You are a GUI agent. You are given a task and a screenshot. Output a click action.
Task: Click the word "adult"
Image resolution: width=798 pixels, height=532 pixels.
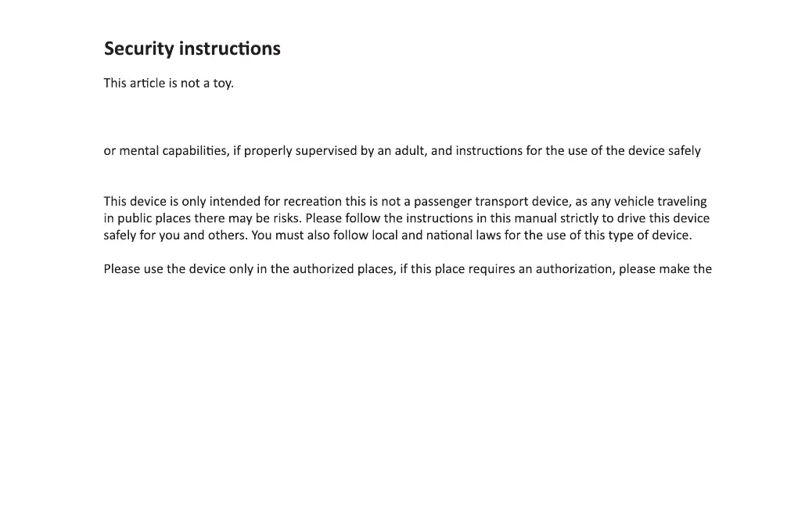408,151
